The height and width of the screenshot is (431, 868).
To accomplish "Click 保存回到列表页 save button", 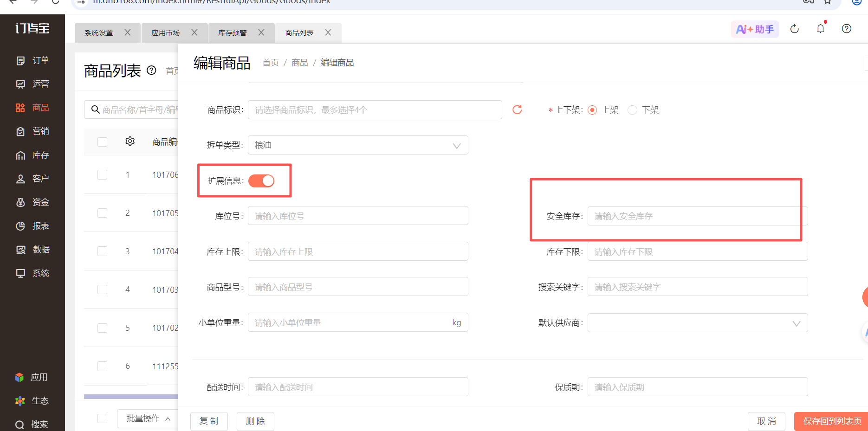I will point(831,421).
